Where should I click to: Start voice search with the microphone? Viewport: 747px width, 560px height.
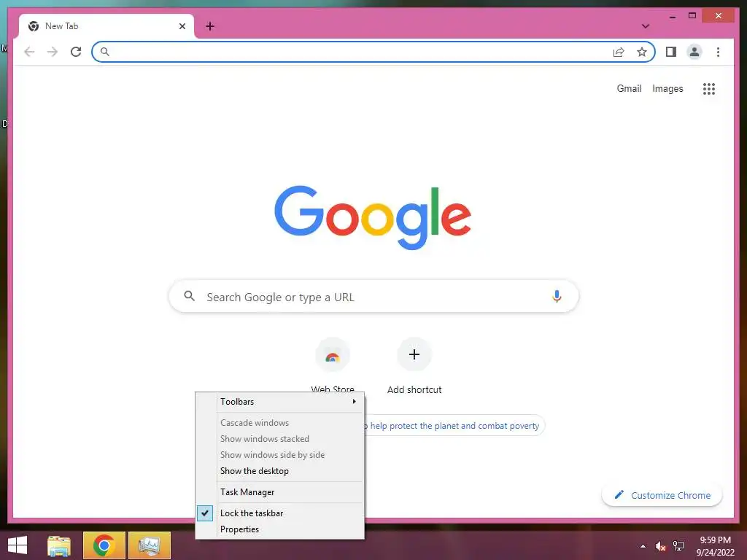coord(557,296)
